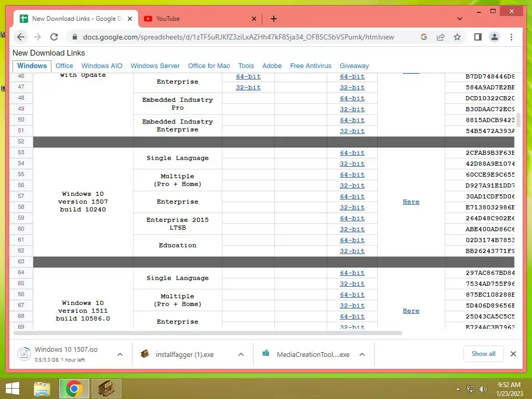Open the Windows AIO sheet tab

102,66
